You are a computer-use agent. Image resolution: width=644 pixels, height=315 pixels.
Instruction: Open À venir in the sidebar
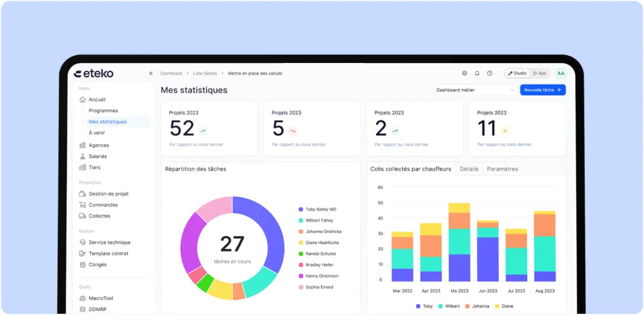[97, 133]
